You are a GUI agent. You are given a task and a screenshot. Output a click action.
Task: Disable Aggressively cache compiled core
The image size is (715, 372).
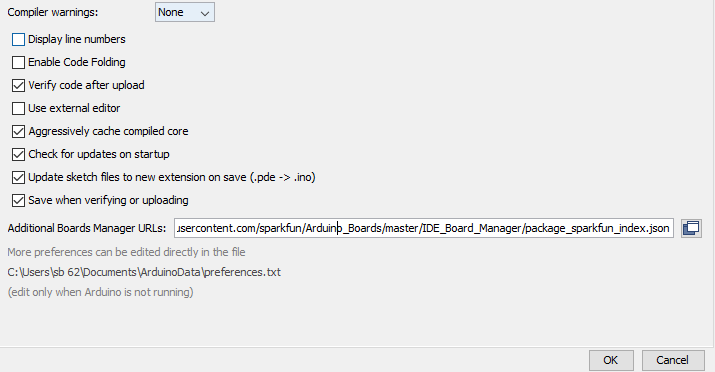click(18, 131)
